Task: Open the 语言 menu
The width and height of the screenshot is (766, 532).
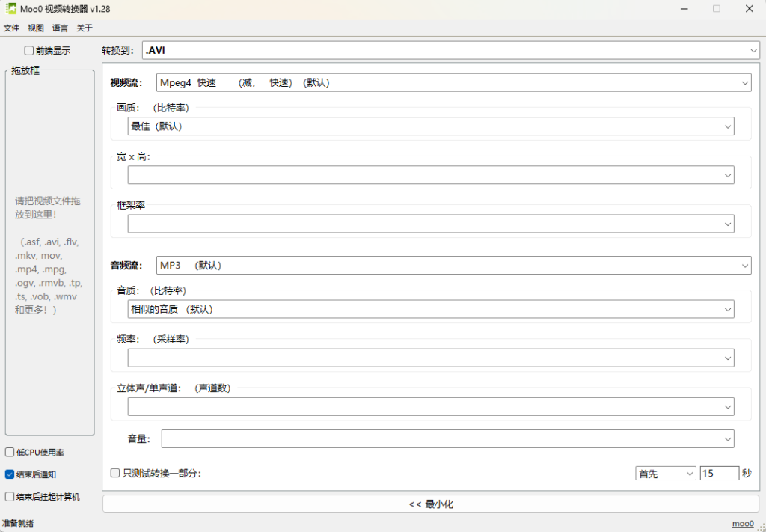Action: coord(60,28)
